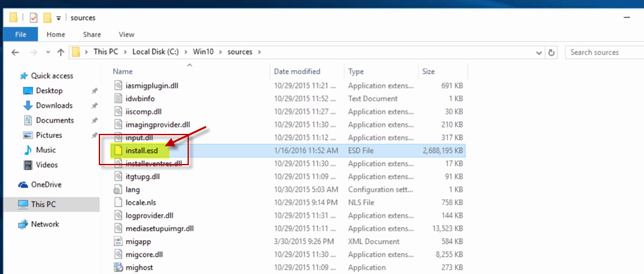
Task: Click the imagingprovider.dll file icon
Action: pyautogui.click(x=118, y=124)
